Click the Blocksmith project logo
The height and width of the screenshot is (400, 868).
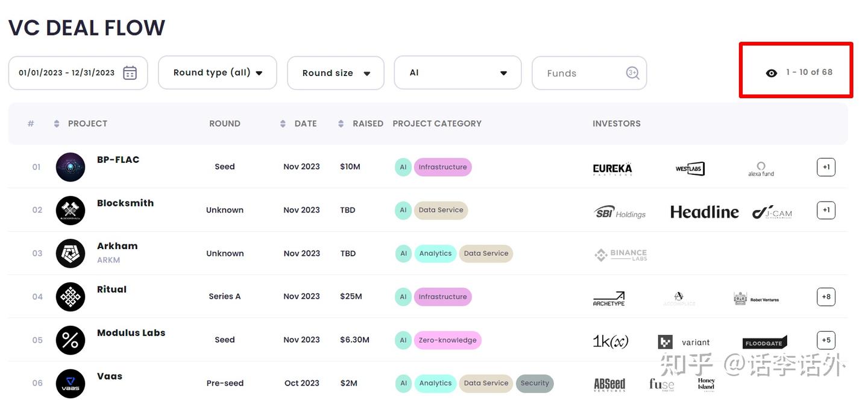71,211
